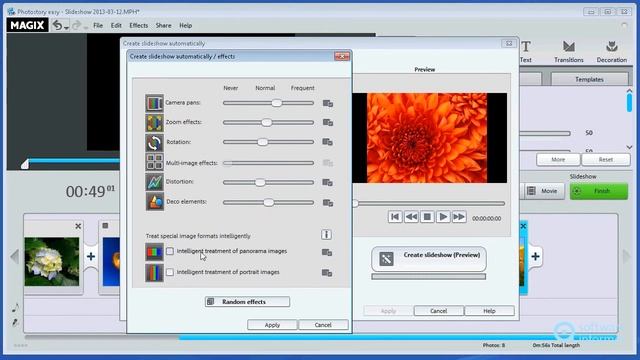The height and width of the screenshot is (360, 640).
Task: Click the orange flower preview image
Action: pos(427,138)
